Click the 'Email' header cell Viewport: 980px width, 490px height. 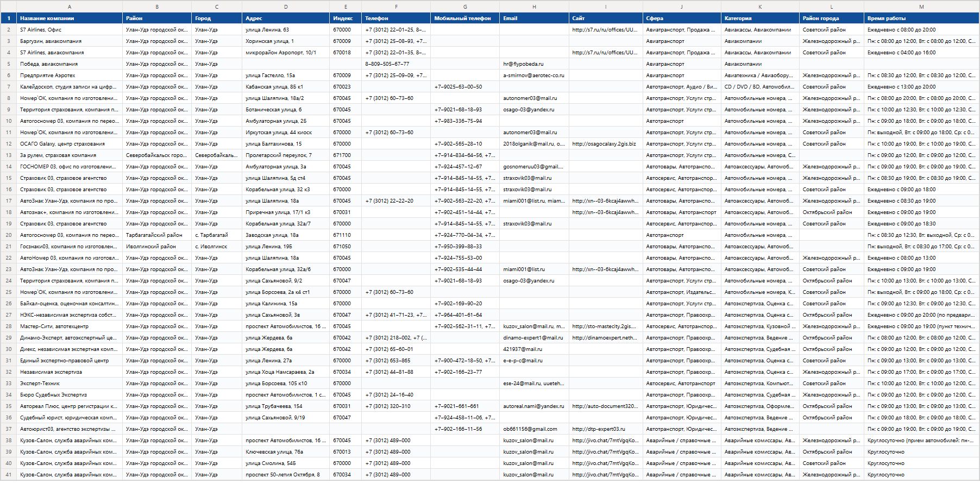tap(535, 18)
